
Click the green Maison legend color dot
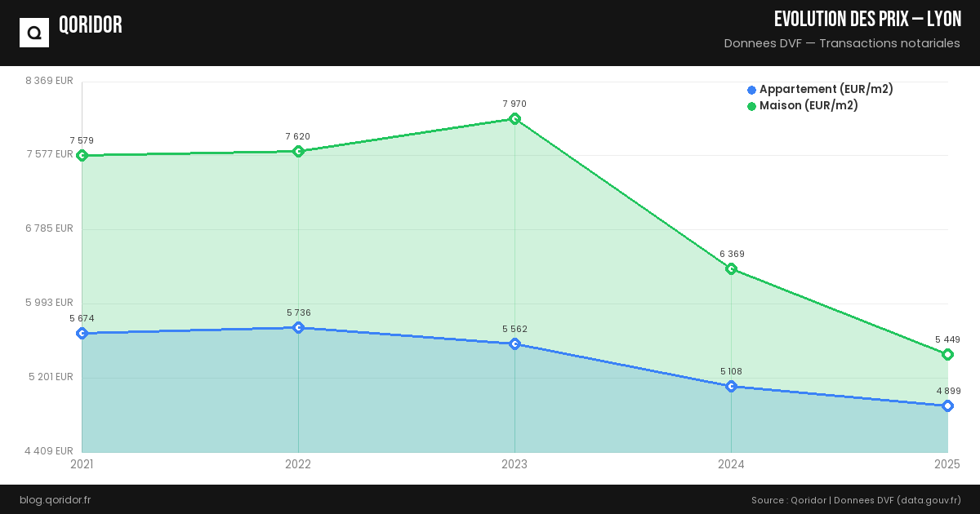tap(751, 106)
